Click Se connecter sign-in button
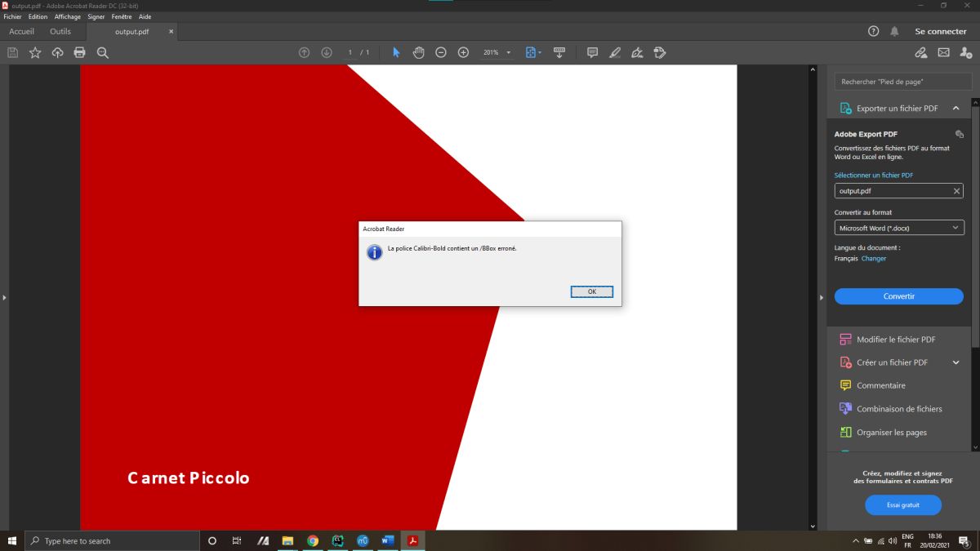Image resolution: width=980 pixels, height=551 pixels. point(941,31)
